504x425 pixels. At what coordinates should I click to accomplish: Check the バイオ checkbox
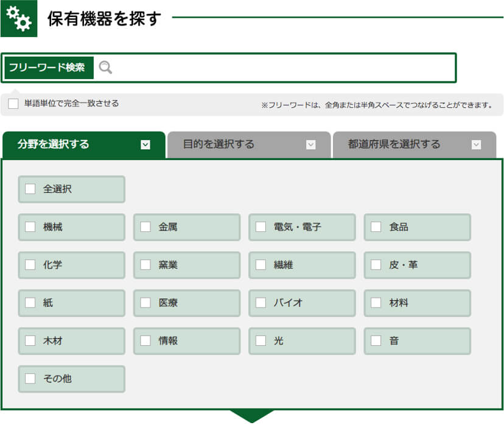[x=260, y=303]
